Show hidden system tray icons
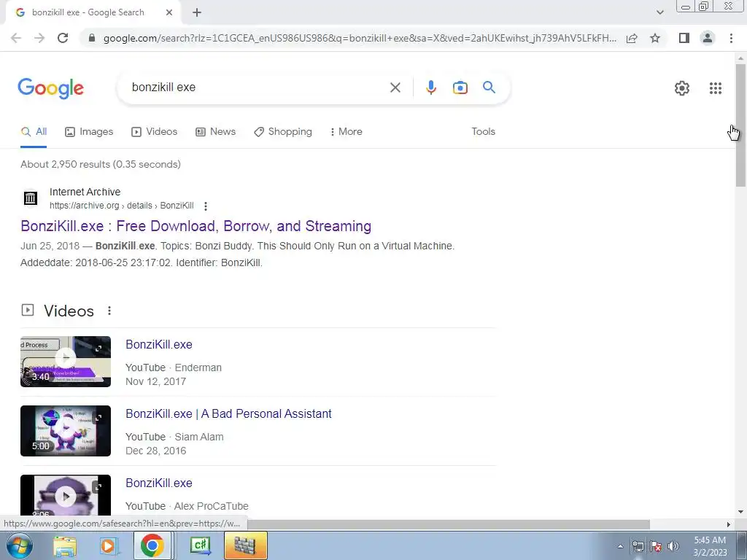This screenshot has height=560, width=747. coord(620,546)
